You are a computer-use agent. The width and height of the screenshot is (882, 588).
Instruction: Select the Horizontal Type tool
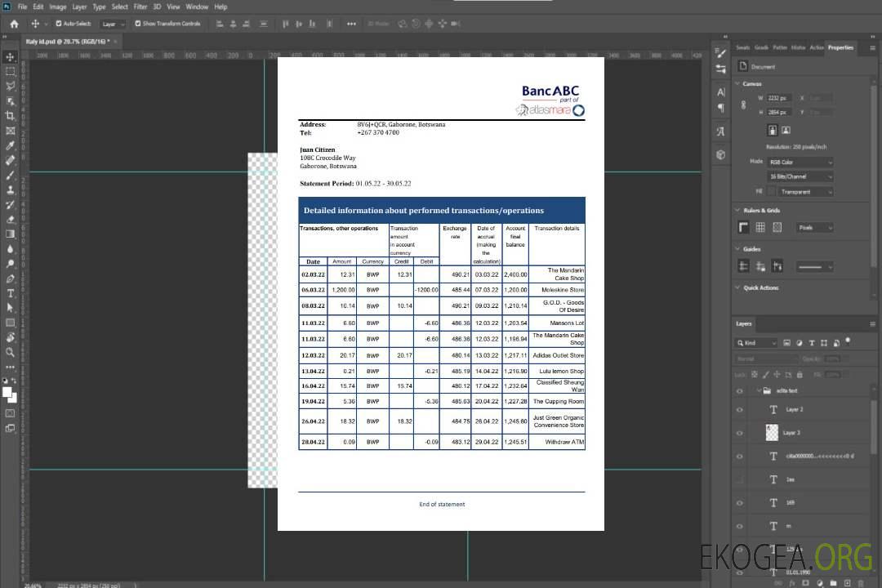[10, 293]
